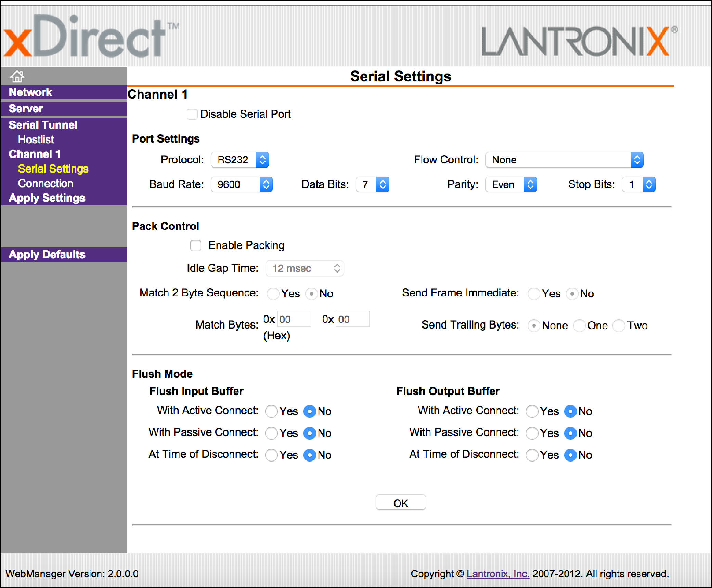Select Two for Send Trailing Bytes
712x588 pixels.
pyautogui.click(x=619, y=325)
